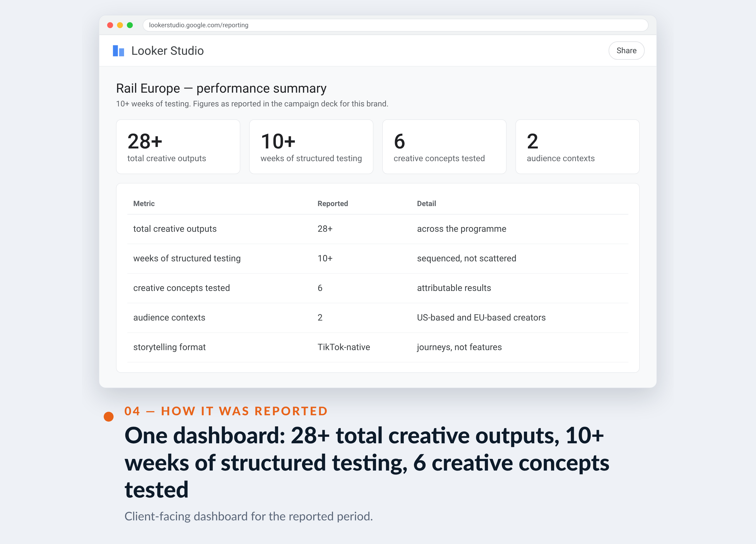The width and height of the screenshot is (756, 544).
Task: Click the red close window dot
Action: tap(110, 25)
